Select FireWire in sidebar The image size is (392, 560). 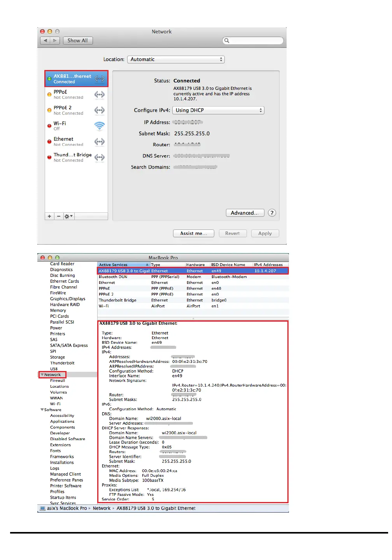click(x=58, y=293)
